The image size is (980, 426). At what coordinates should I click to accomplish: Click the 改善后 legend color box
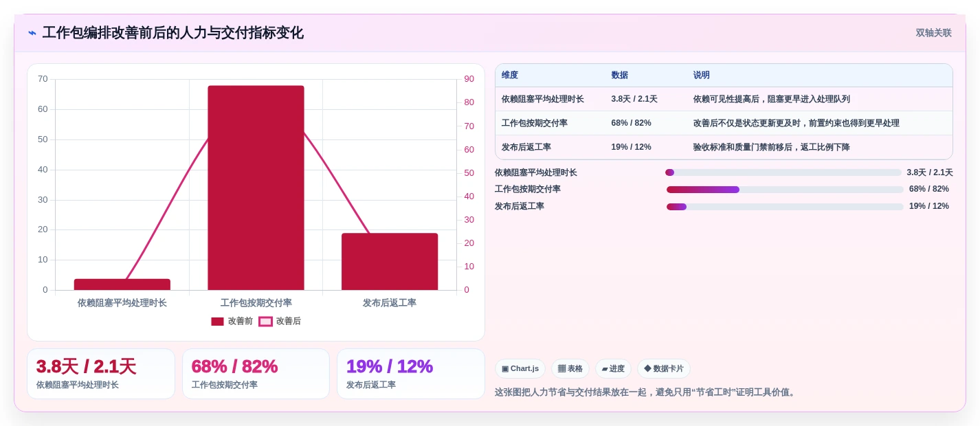tap(265, 322)
